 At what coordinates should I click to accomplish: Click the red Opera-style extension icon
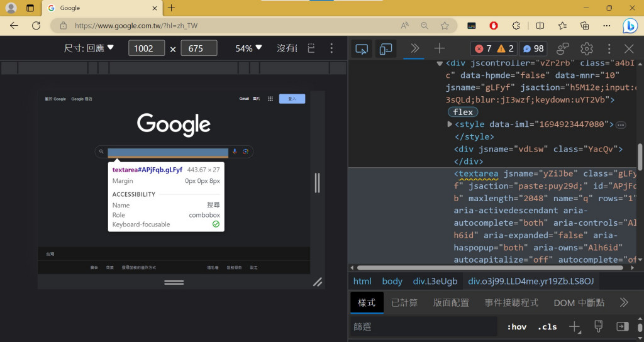tap(494, 25)
